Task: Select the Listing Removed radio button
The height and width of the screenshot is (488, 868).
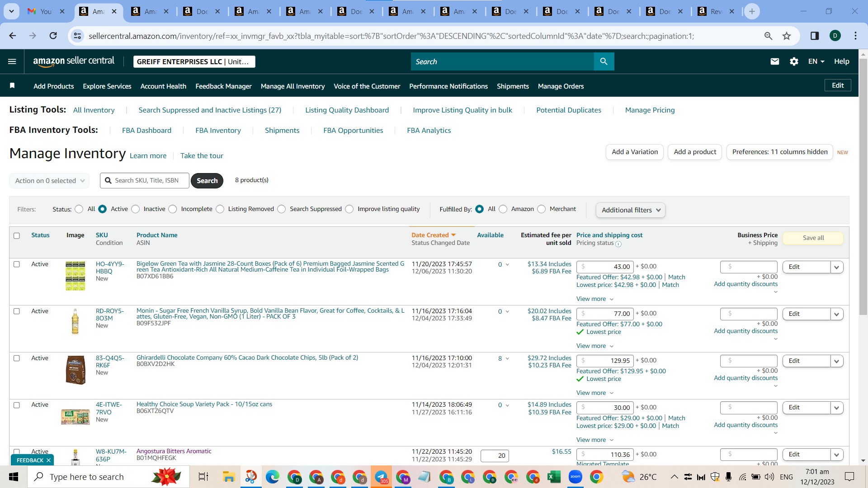Action: click(220, 209)
